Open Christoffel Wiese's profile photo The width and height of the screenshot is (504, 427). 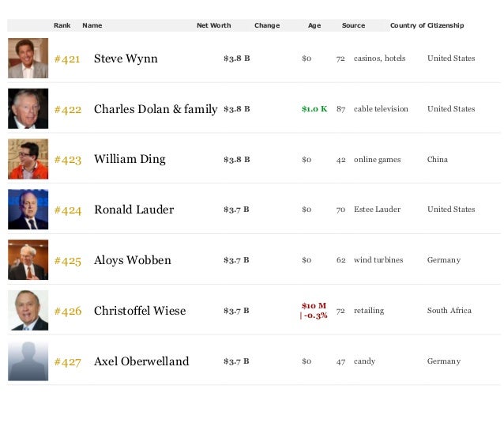[x=28, y=310]
